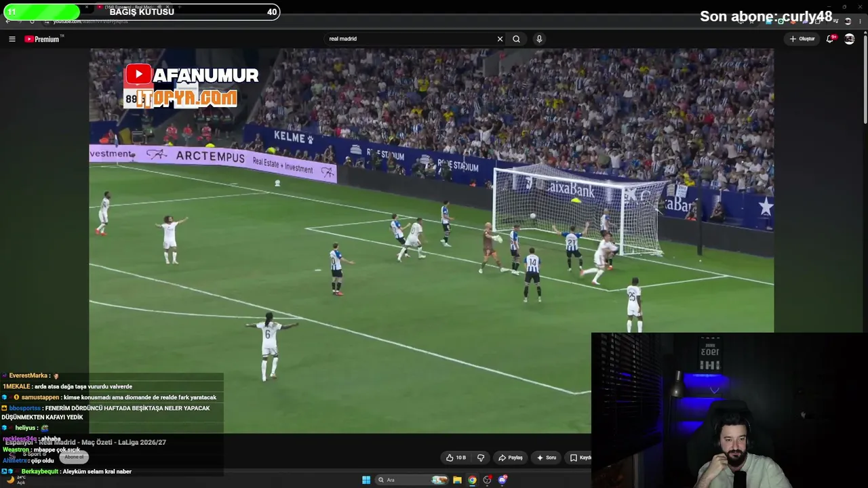Like the video with thumbs up
868x488 pixels.
coord(456,457)
